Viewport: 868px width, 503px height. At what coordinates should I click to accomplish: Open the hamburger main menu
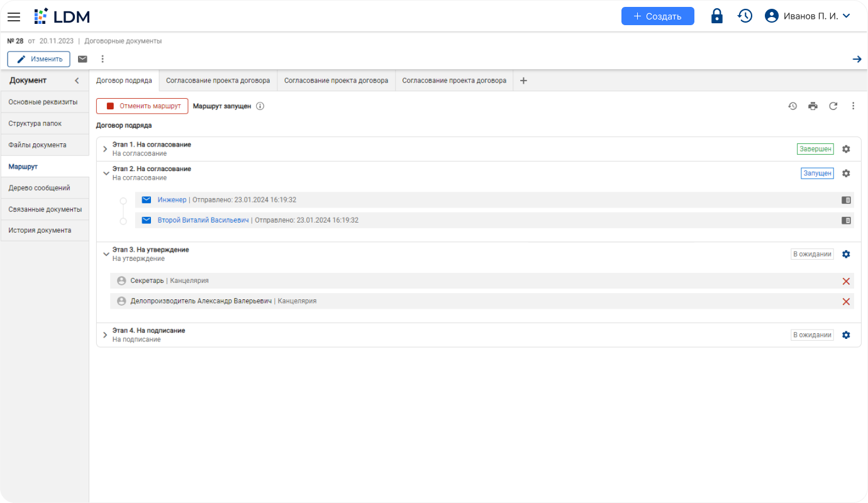[x=14, y=16]
